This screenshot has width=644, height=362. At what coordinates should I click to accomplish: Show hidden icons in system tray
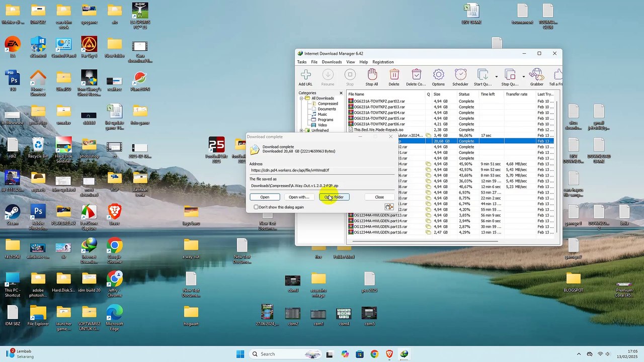point(579,354)
